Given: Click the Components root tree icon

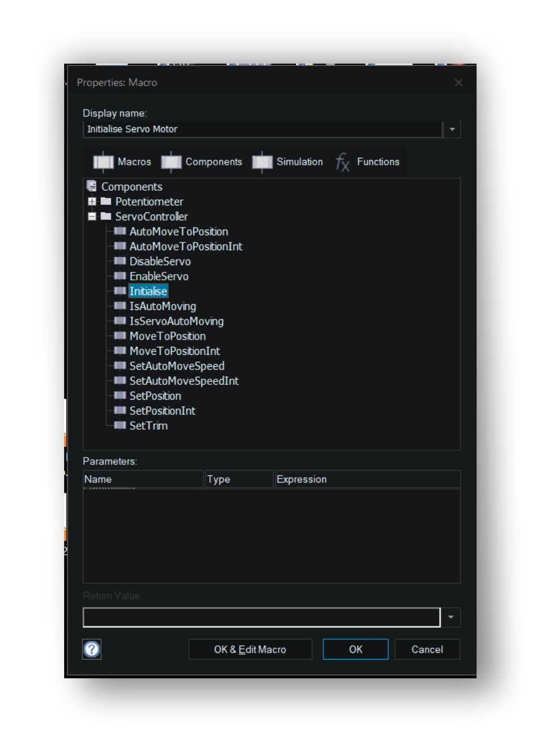Looking at the screenshot, I should [x=91, y=186].
